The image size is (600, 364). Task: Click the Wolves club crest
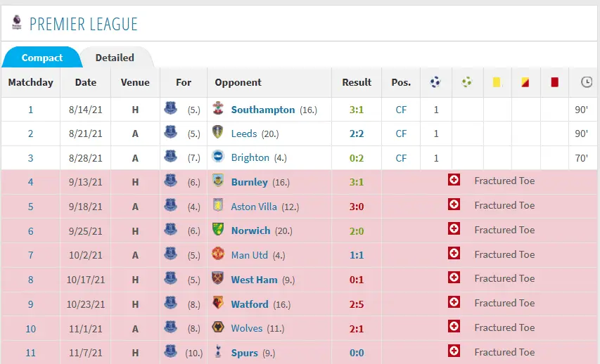[218, 328]
